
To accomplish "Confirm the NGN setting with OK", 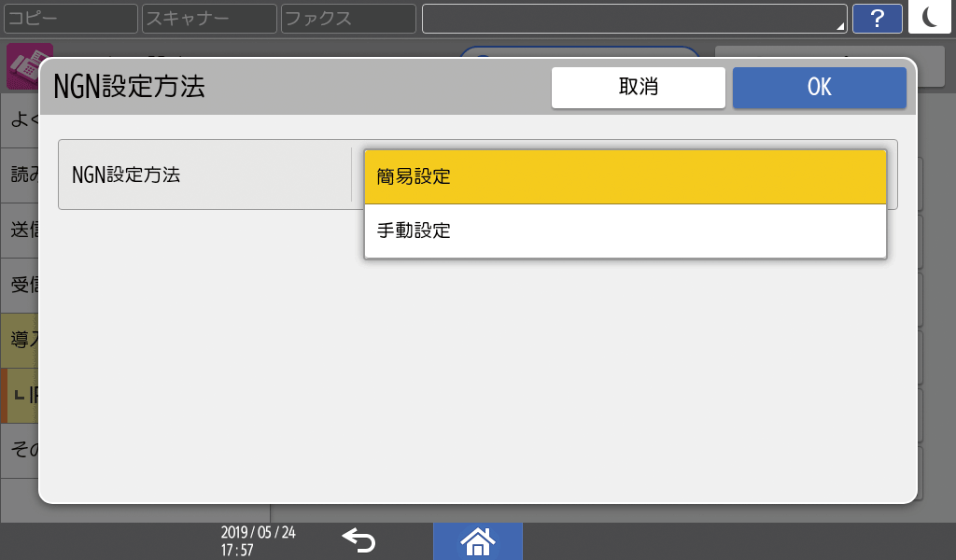I will tap(819, 87).
